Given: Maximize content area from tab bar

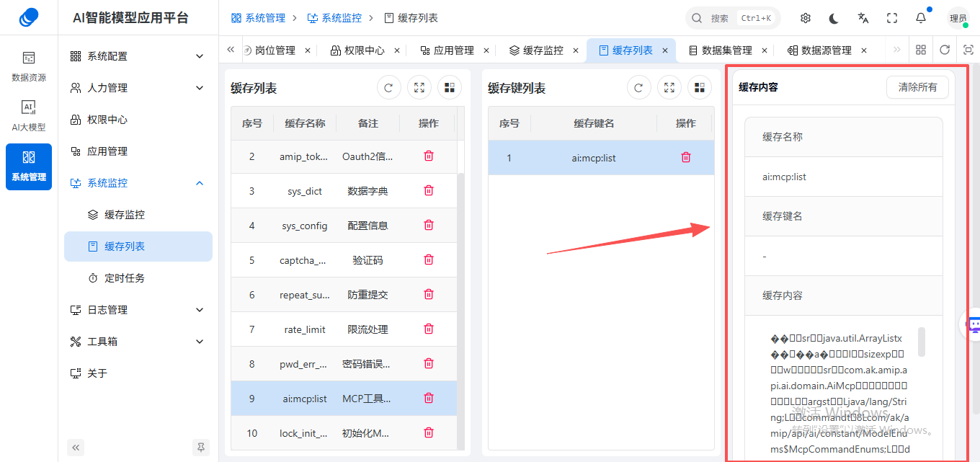Looking at the screenshot, I should (x=968, y=50).
